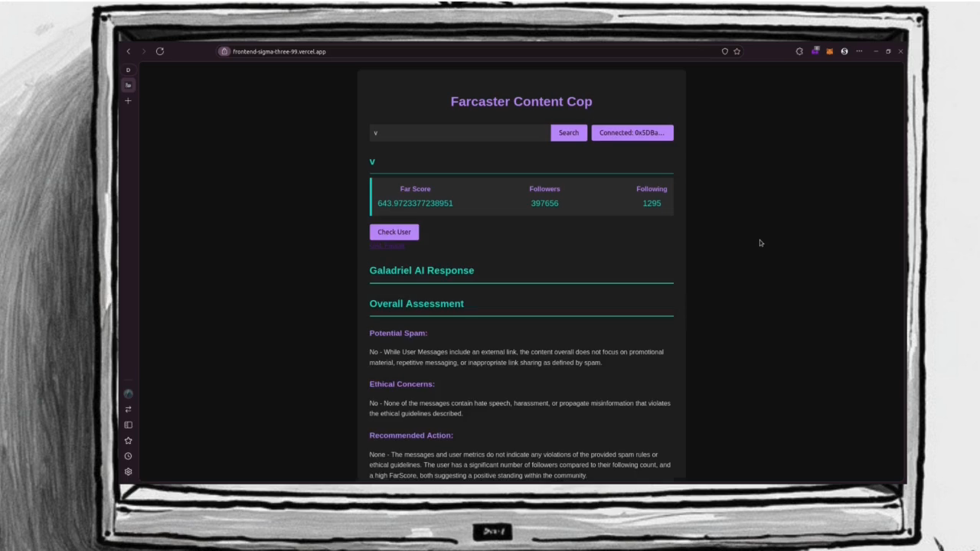Click inside the search input containing 'v'
The height and width of the screenshot is (551, 980).
click(459, 132)
